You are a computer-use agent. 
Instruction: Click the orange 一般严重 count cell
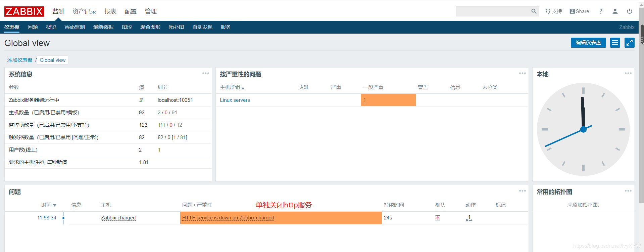[x=388, y=100]
